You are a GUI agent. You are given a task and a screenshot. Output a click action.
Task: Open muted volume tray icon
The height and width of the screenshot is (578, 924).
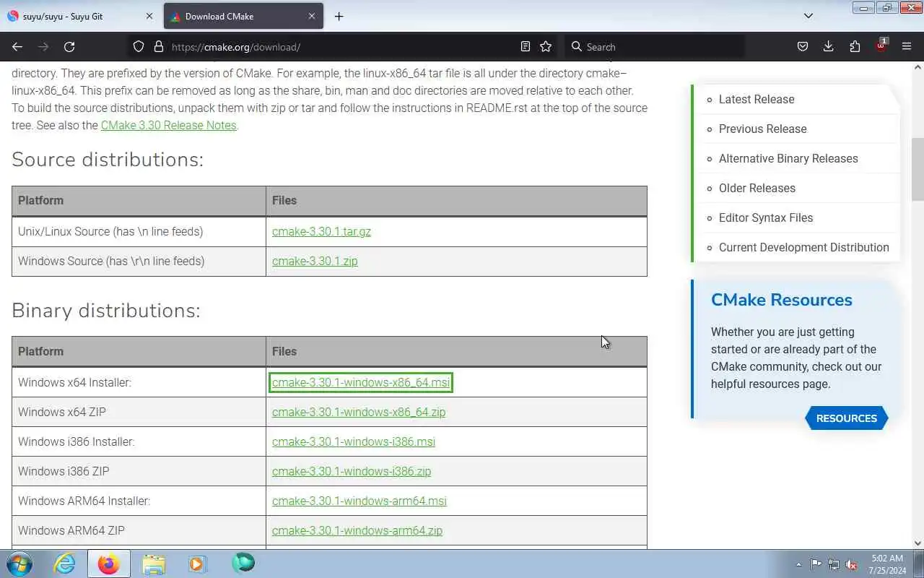[x=852, y=564]
